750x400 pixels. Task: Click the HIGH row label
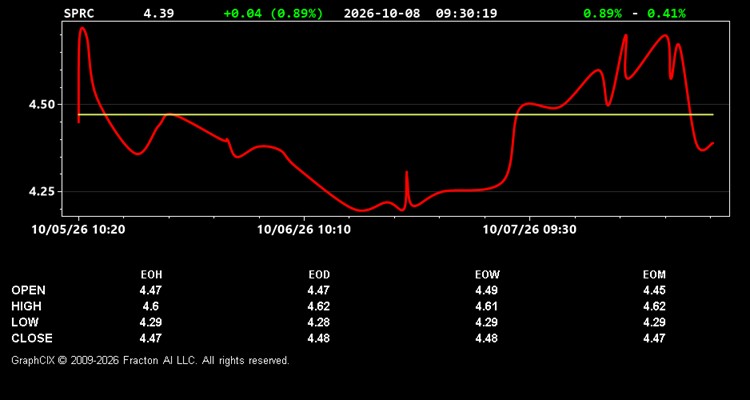point(26,306)
